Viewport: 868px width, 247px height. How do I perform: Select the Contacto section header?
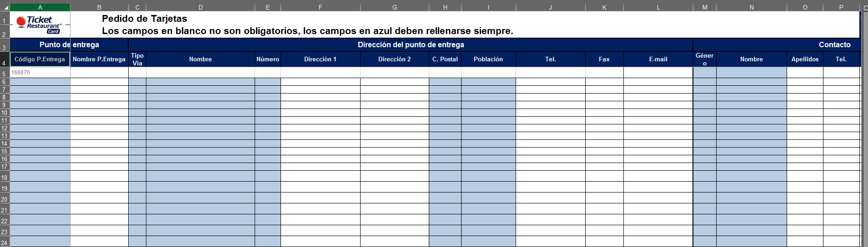[x=834, y=45]
